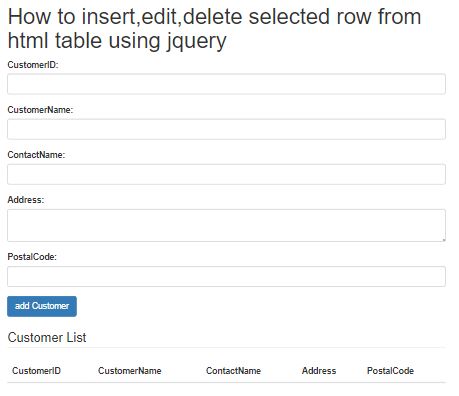Select the Address column header in Customer List
This screenshot has width=459, height=396.
tap(319, 371)
